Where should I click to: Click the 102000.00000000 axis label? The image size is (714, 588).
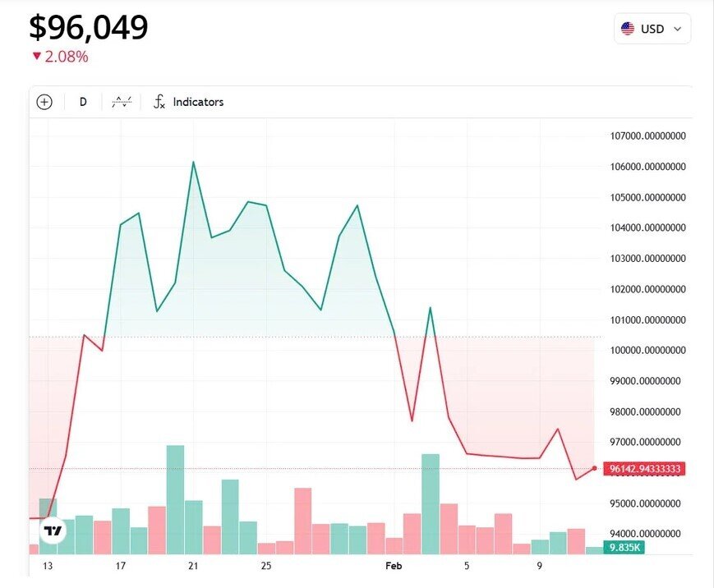647,289
